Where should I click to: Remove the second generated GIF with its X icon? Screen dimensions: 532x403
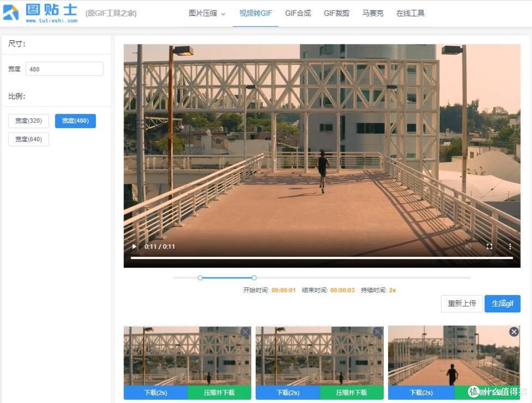coord(377,332)
